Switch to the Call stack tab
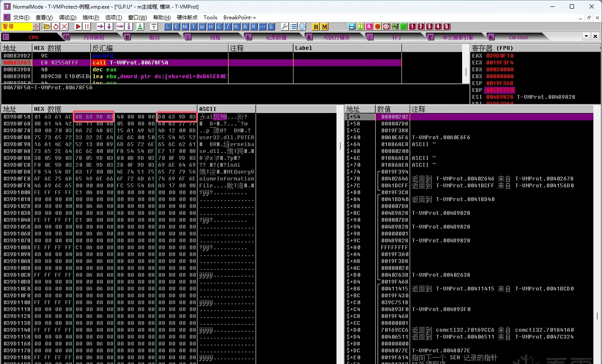Image resolution: width=602 pixels, height=364 pixels. pos(519,37)
